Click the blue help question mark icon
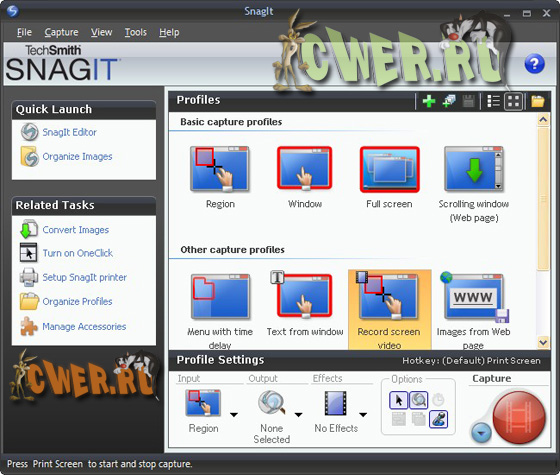The height and width of the screenshot is (475, 560). click(x=534, y=64)
